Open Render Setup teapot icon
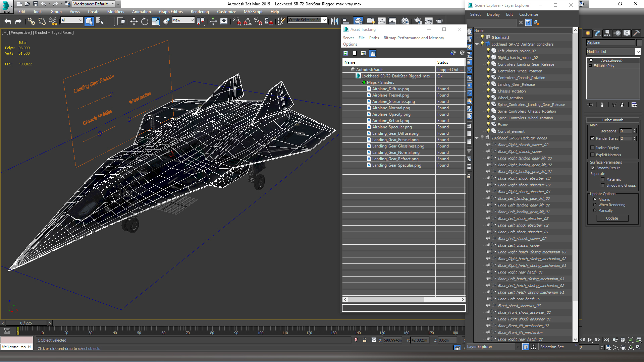The image size is (644, 362). point(418,21)
